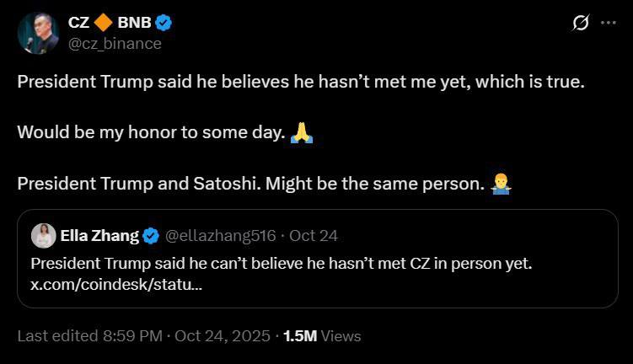The image size is (633, 364).
Task: Open the x.com/coindesk/statu… link
Action: tap(115, 284)
